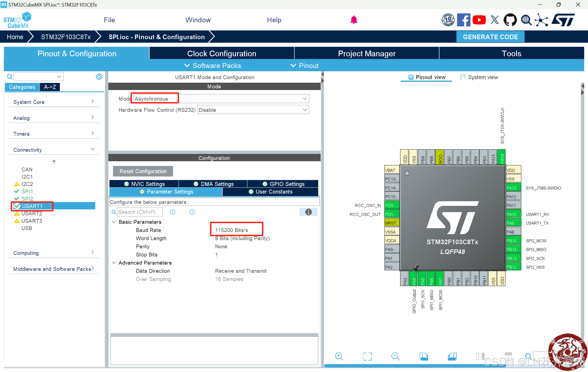Click Reset Configuration button
This screenshot has height=372, width=588.
tap(143, 171)
